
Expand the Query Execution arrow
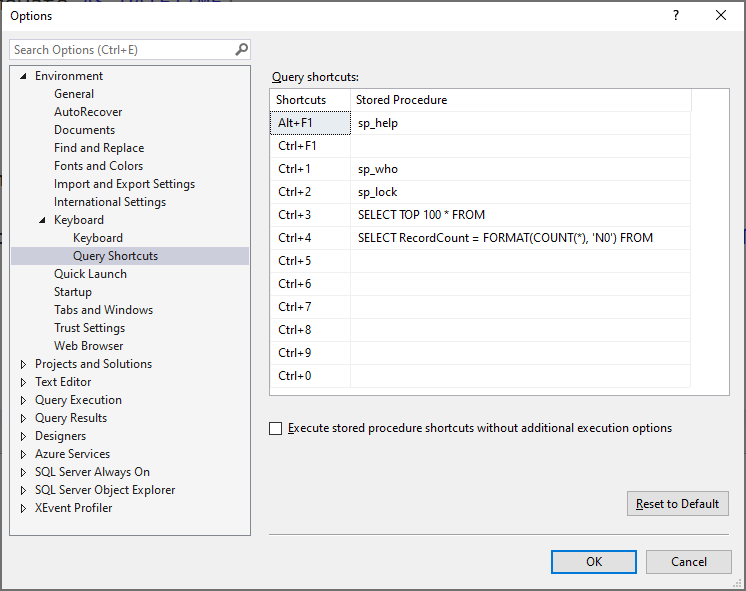23,400
